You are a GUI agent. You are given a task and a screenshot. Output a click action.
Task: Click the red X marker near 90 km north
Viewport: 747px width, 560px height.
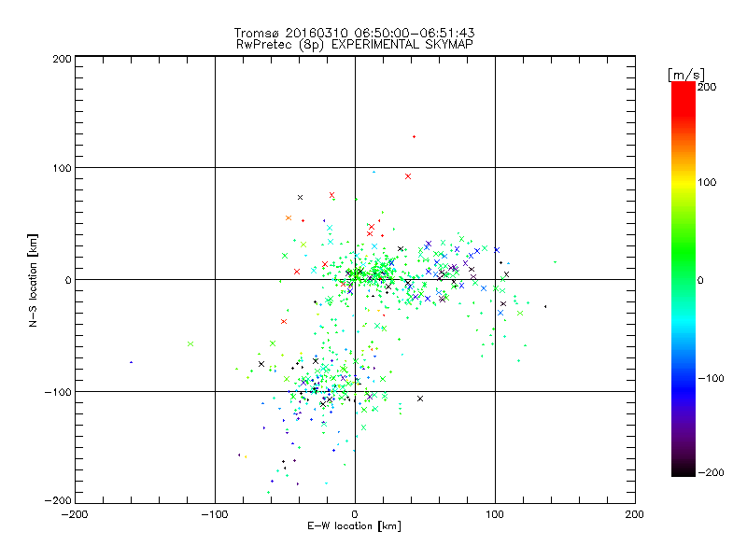(x=408, y=176)
